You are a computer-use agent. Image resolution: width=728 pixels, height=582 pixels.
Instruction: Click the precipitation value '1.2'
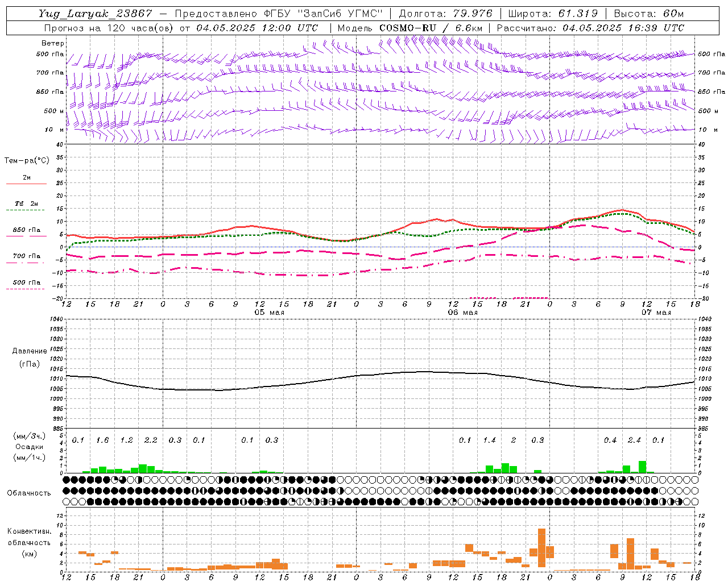pyautogui.click(x=126, y=440)
